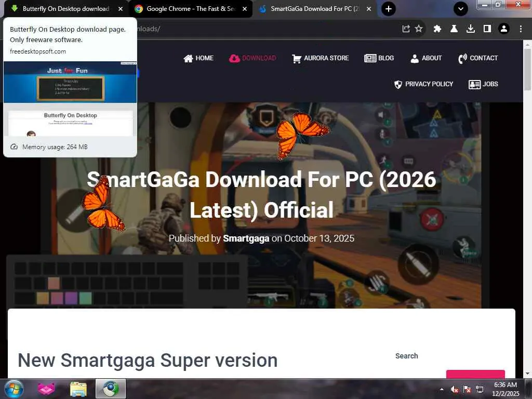Click the scrollbar down arrow

[527, 374]
